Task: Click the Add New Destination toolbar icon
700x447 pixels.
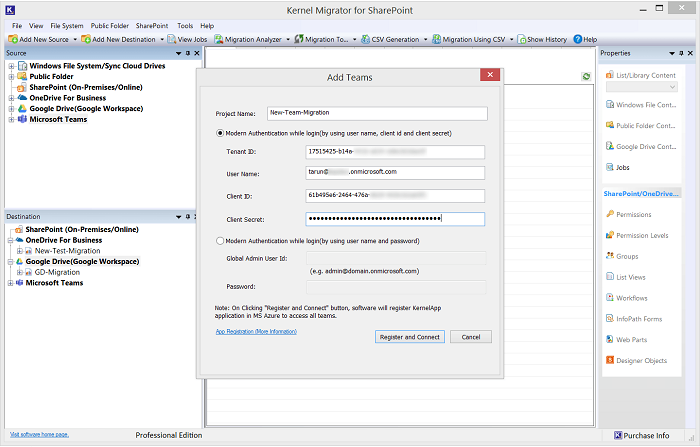Action: point(86,39)
